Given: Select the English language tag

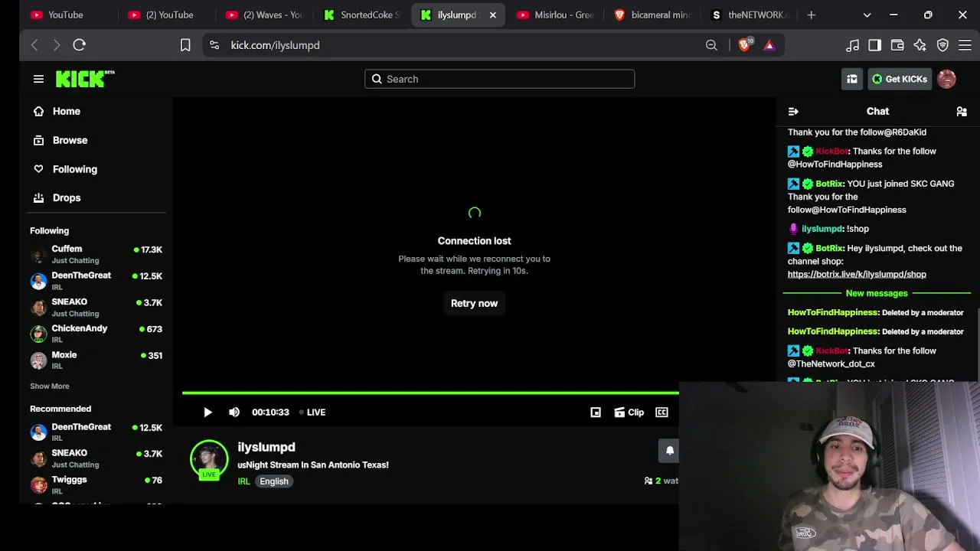Looking at the screenshot, I should (273, 481).
